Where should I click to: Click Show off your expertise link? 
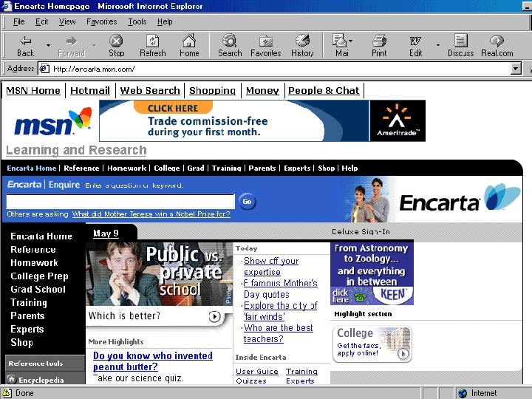[271, 266]
